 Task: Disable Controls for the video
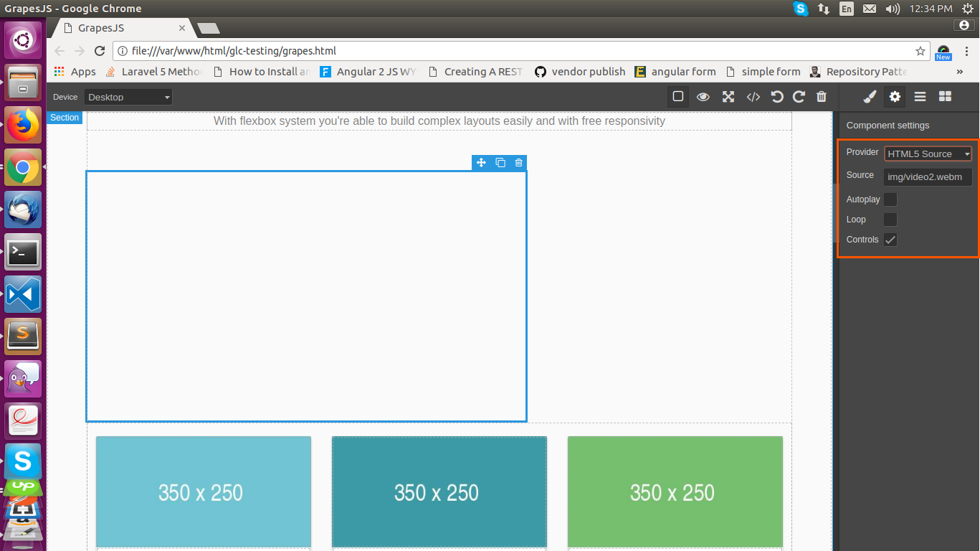890,240
